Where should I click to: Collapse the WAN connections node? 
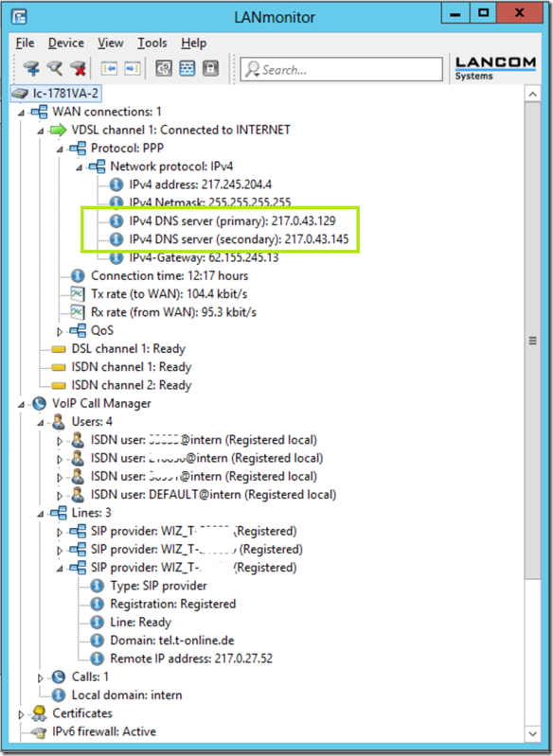tap(21, 113)
